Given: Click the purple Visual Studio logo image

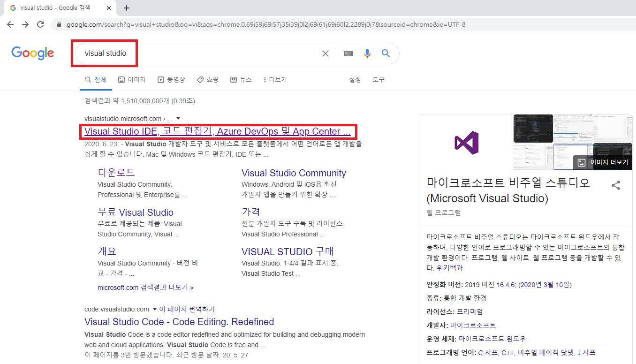Looking at the screenshot, I should (x=466, y=143).
